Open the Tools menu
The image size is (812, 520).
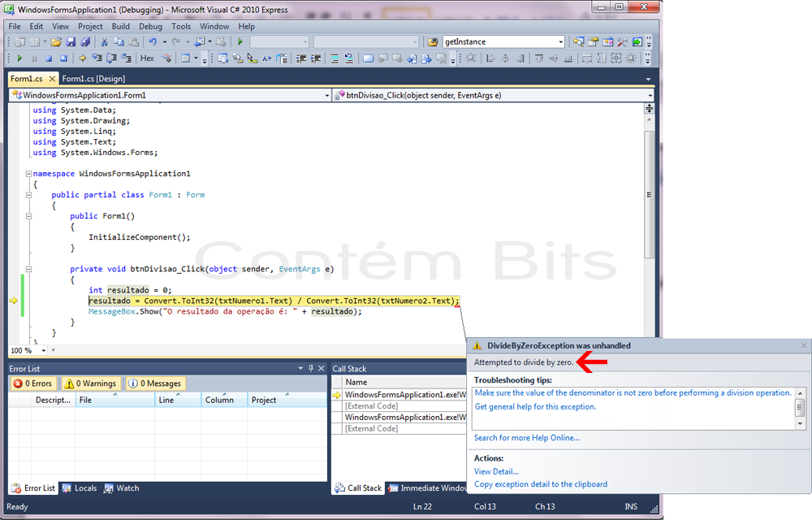[181, 27]
